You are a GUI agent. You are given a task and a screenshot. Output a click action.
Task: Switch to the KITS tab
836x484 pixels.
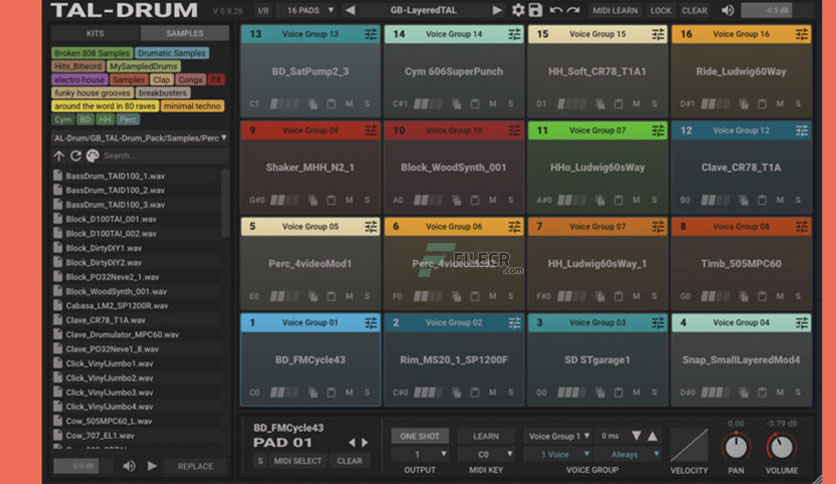click(x=95, y=33)
